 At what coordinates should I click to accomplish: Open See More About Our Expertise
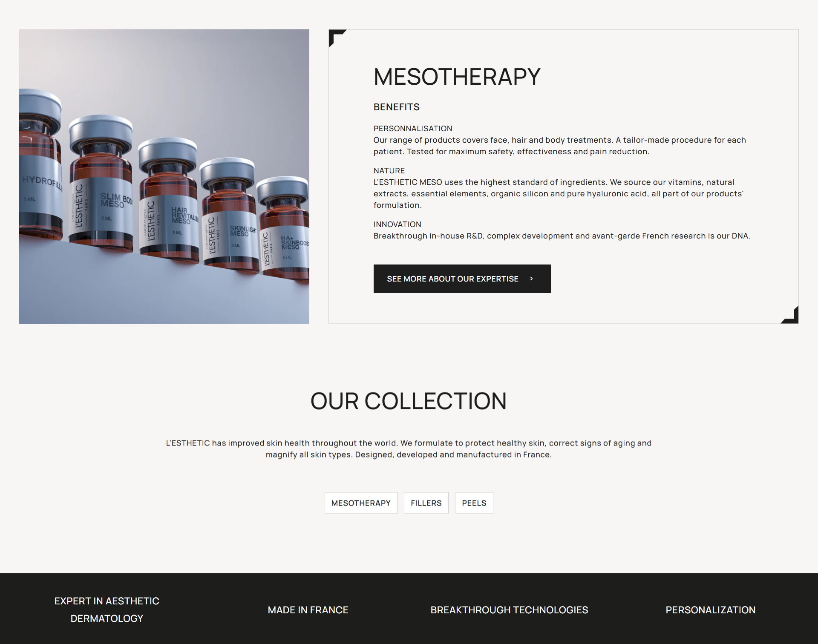coord(462,279)
